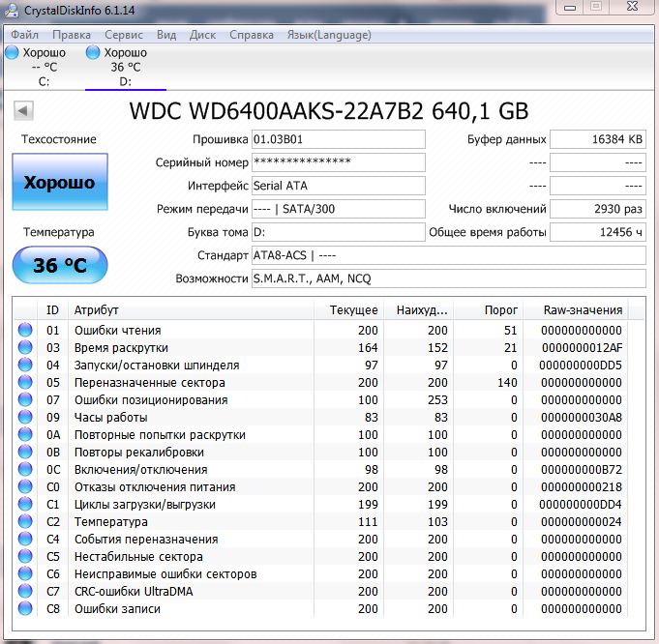This screenshot has height=644, width=659.
Task: Click raw value 00000000DD4
Action: [x=581, y=504]
